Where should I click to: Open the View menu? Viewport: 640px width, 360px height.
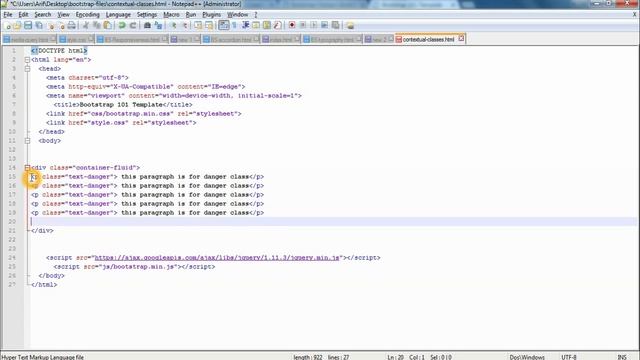pyautogui.click(x=63, y=15)
